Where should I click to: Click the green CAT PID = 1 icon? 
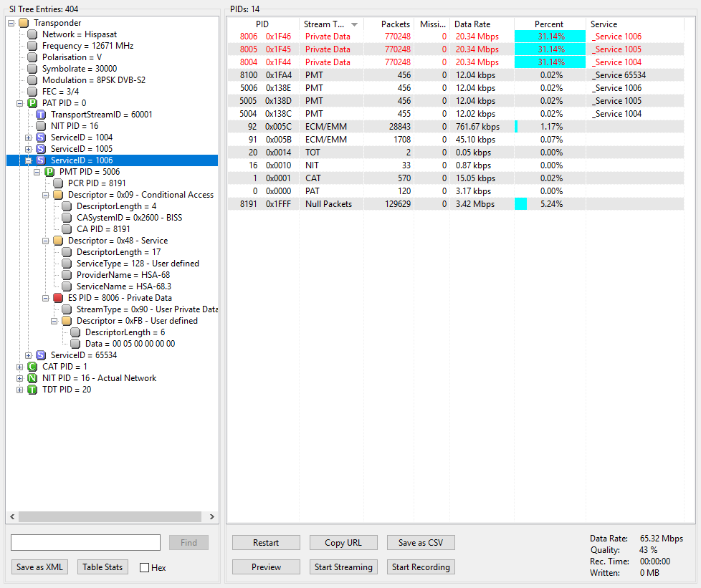pos(32,367)
